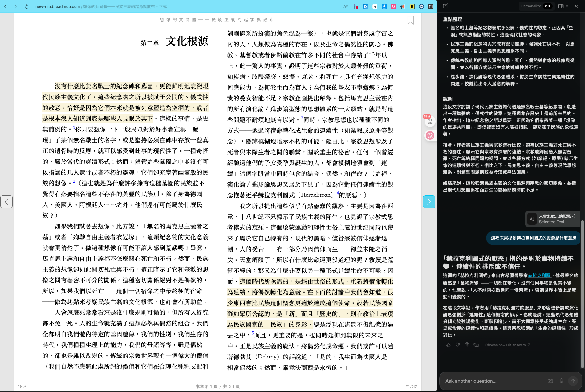Click the 文化根源 chapter title
The height and width of the screenshot is (392, 585).
click(x=187, y=41)
